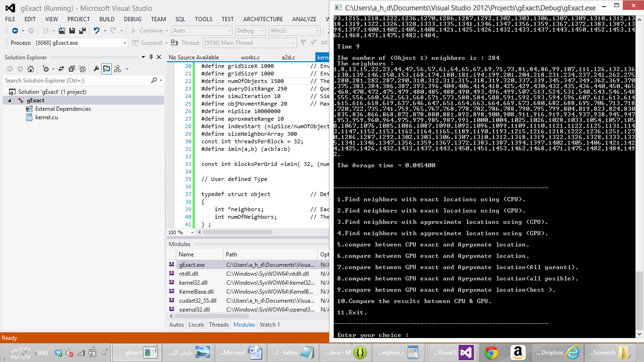Click the search magnifier in Solution Explorer
This screenshot has width=644, height=362.
pyautogui.click(x=154, y=81)
